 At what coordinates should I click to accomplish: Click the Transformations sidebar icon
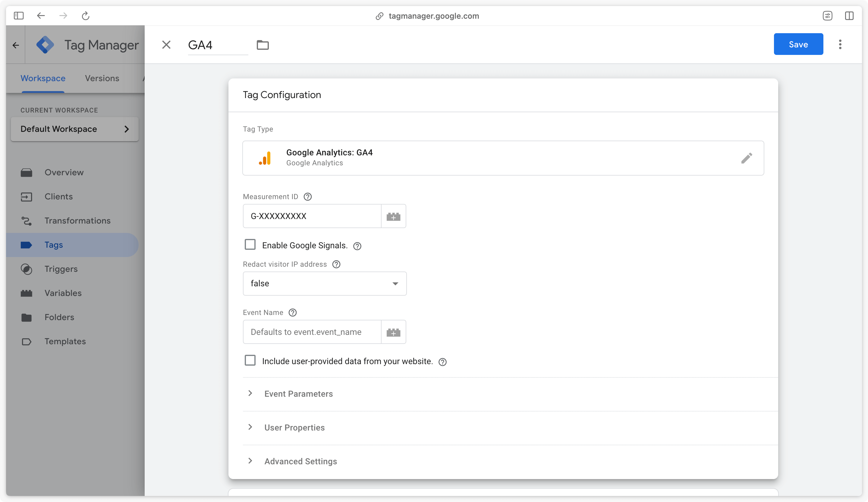27,221
